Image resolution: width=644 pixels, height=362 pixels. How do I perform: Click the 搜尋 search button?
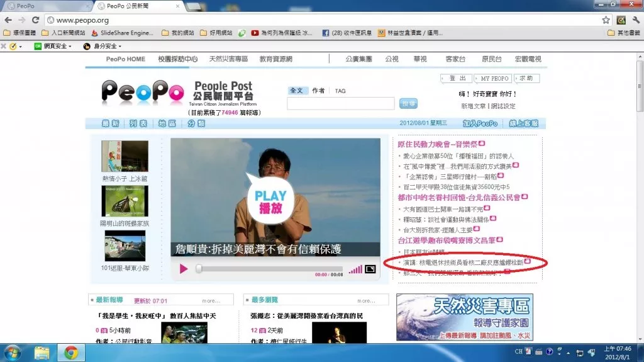408,104
